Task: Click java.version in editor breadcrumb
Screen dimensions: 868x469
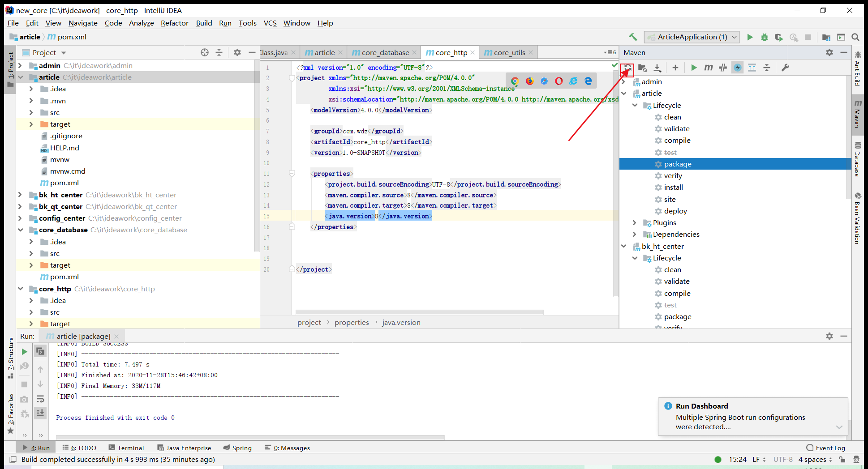Action: pyautogui.click(x=401, y=323)
